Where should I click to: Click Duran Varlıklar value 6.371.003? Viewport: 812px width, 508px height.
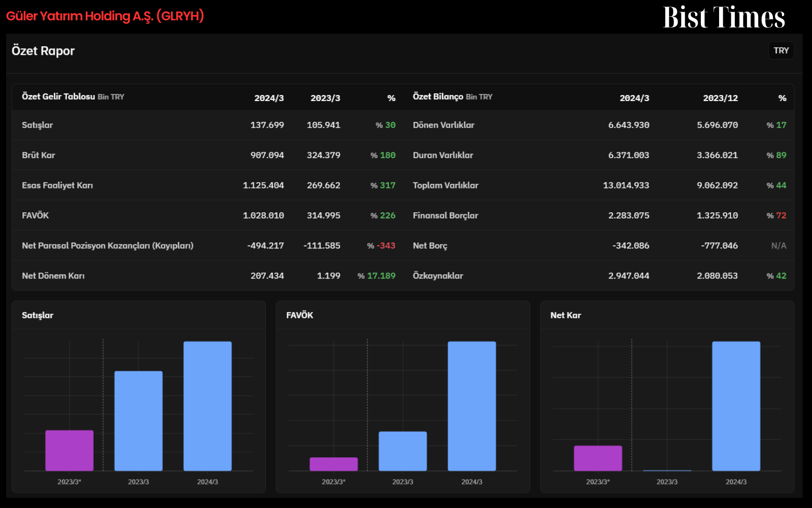pos(629,155)
